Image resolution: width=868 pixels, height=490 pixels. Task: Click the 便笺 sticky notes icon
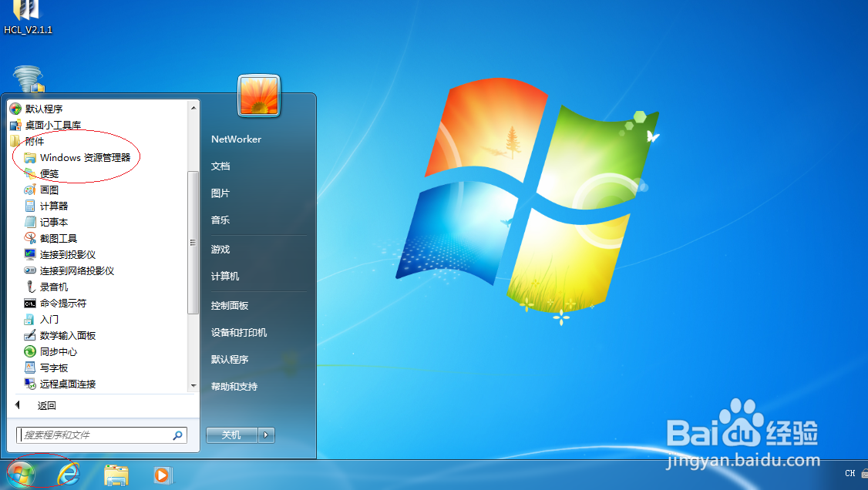click(x=30, y=173)
